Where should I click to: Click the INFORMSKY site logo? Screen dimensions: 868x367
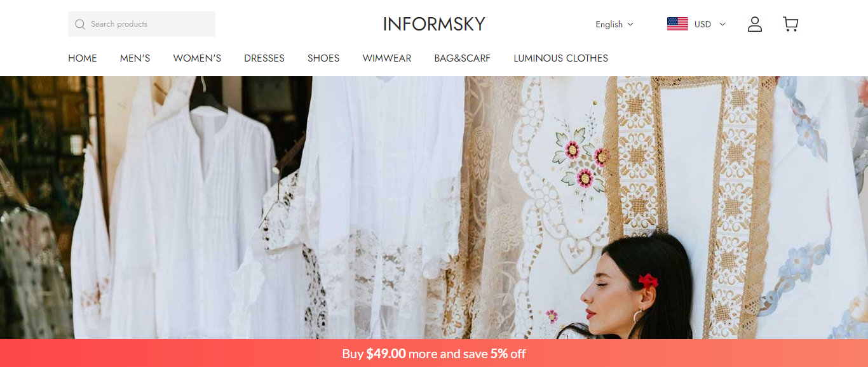434,24
